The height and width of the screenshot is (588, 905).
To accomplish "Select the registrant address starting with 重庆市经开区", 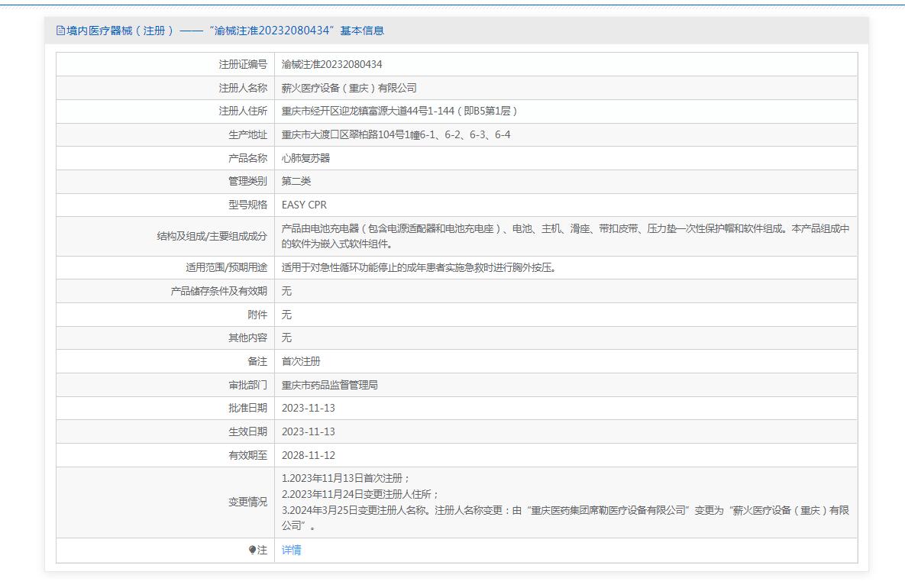I will tap(399, 111).
